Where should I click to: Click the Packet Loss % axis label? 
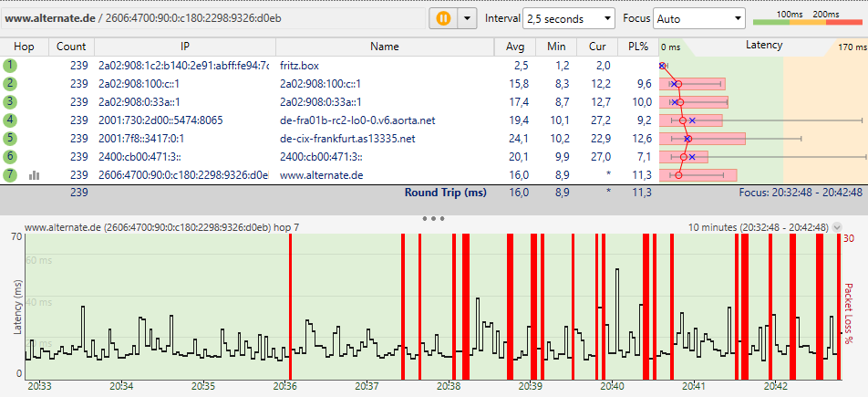848,313
